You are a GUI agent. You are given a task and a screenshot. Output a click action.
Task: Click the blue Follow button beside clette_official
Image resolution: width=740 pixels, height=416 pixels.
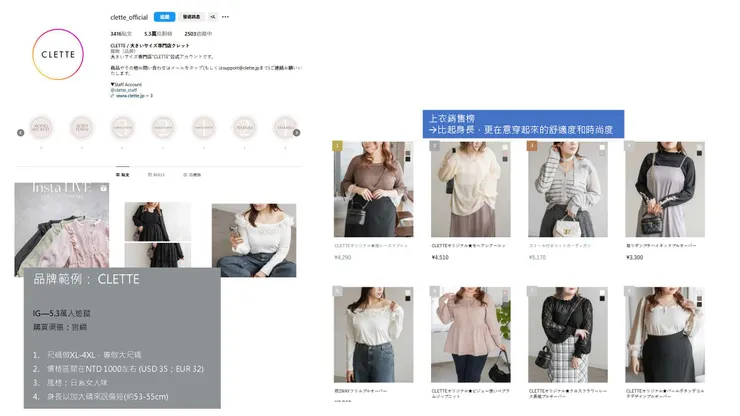click(x=164, y=17)
